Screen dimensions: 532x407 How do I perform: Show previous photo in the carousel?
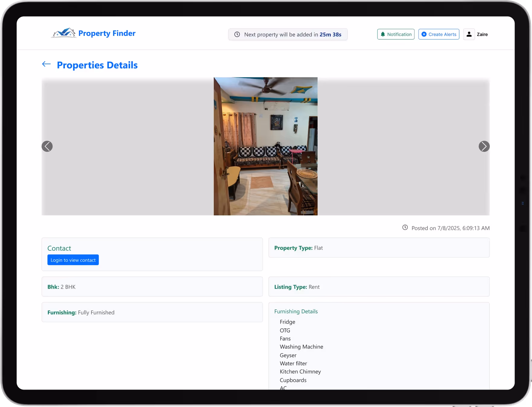point(47,146)
